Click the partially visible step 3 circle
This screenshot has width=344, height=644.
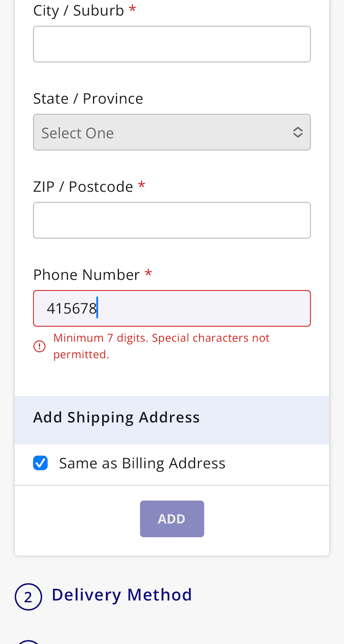(x=28, y=642)
